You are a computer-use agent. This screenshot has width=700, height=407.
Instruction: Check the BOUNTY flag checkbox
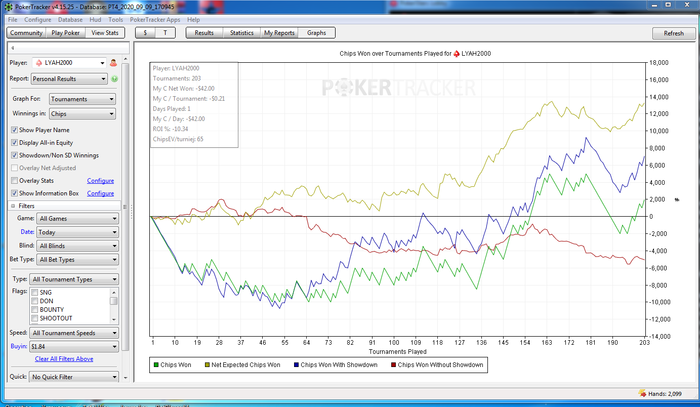pyautogui.click(x=34, y=310)
